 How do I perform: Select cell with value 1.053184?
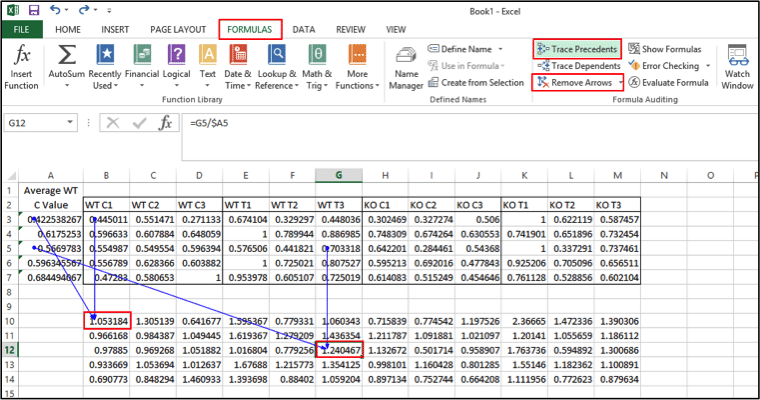[107, 321]
